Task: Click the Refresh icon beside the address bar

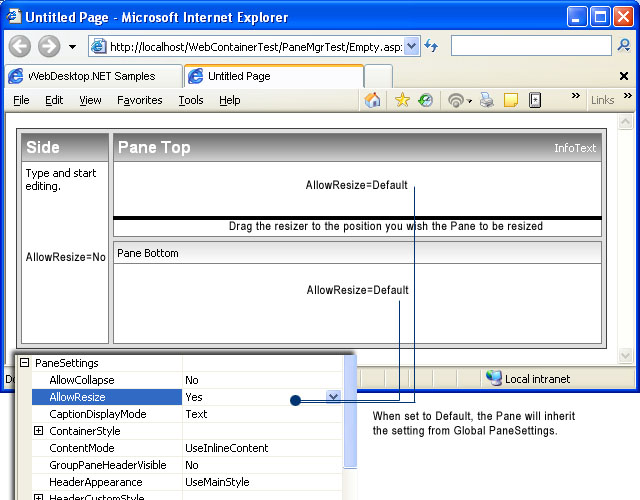Action: 431,46
